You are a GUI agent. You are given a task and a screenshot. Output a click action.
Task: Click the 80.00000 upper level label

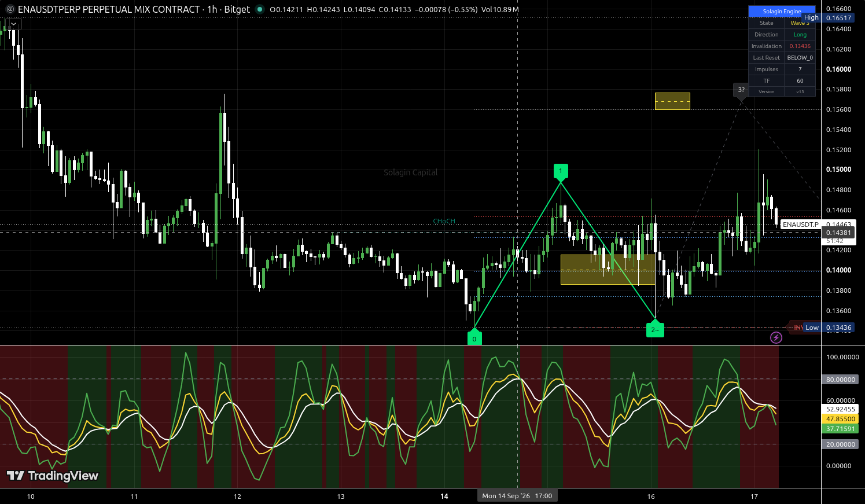pyautogui.click(x=840, y=380)
